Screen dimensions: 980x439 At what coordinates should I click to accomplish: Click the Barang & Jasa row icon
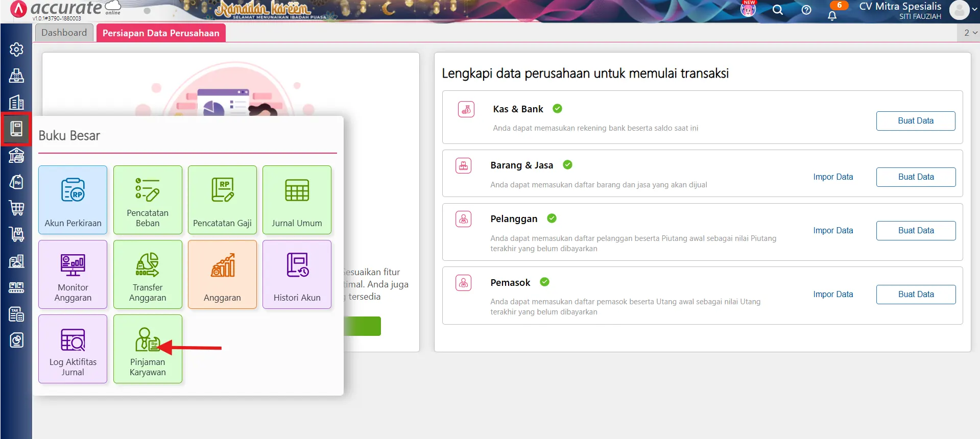click(x=464, y=165)
